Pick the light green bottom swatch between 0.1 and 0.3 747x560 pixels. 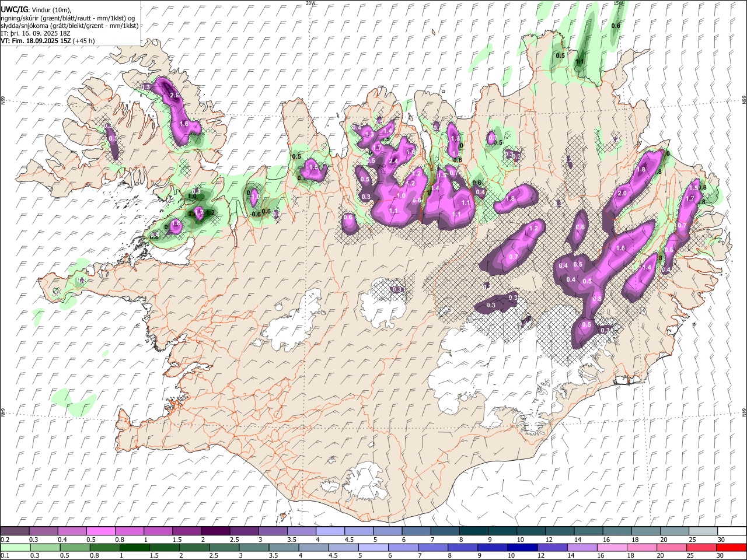[x=15, y=547]
